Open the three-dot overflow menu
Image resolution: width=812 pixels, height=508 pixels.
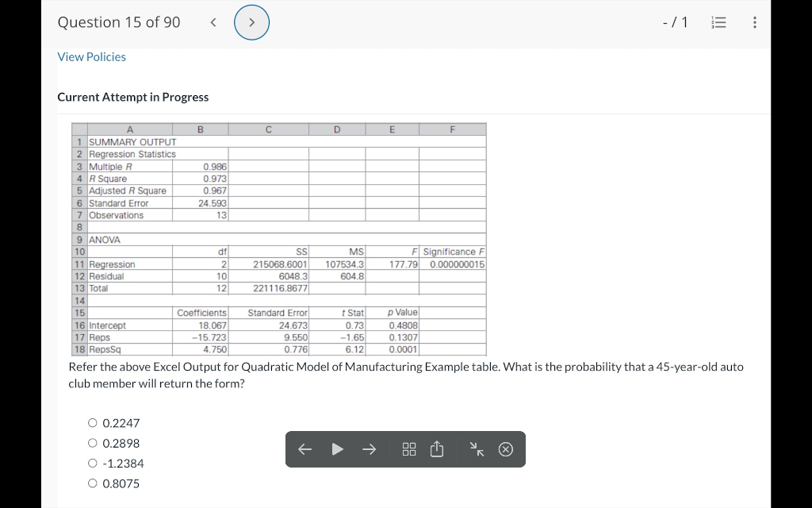(754, 22)
